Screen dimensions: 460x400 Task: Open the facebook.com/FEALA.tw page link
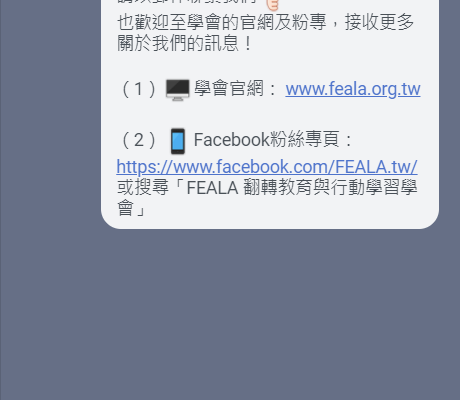(x=267, y=167)
